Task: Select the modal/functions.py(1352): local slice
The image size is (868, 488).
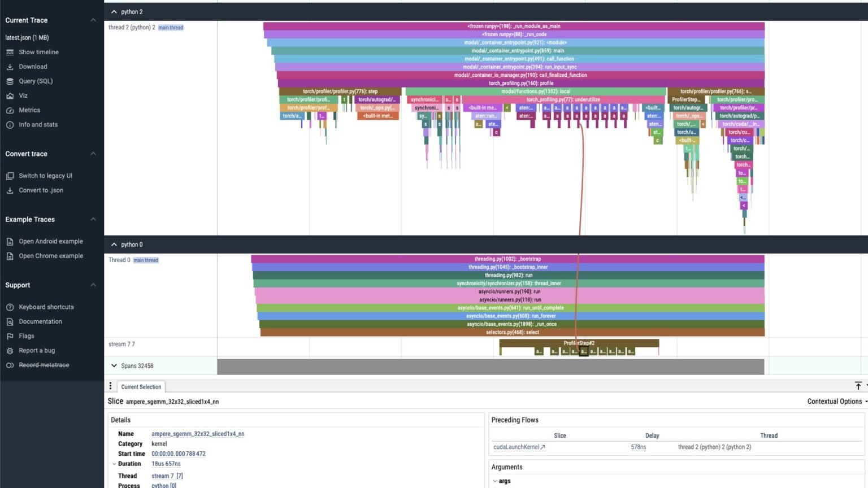Action: click(x=536, y=91)
